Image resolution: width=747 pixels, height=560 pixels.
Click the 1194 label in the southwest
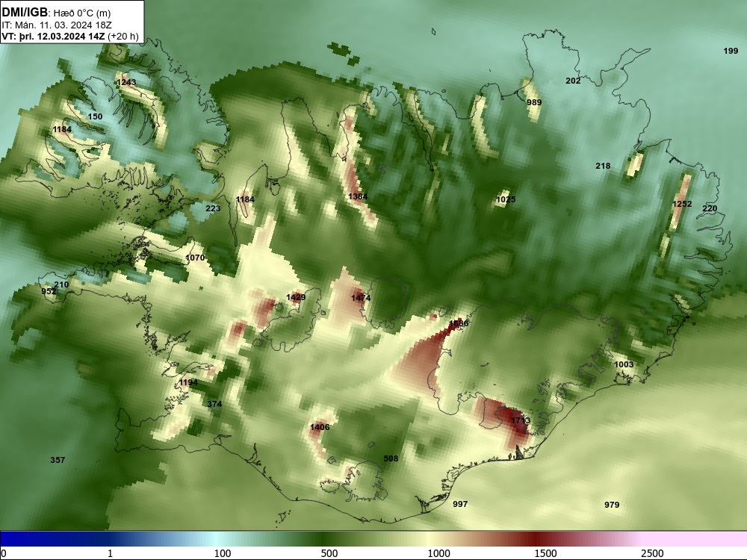(x=189, y=383)
